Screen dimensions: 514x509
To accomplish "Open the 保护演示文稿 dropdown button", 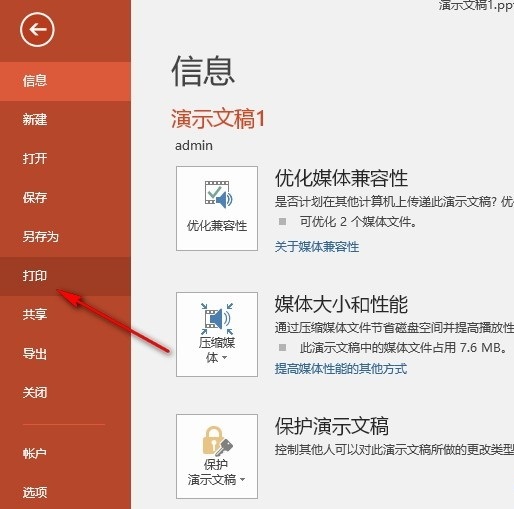I will point(217,456).
